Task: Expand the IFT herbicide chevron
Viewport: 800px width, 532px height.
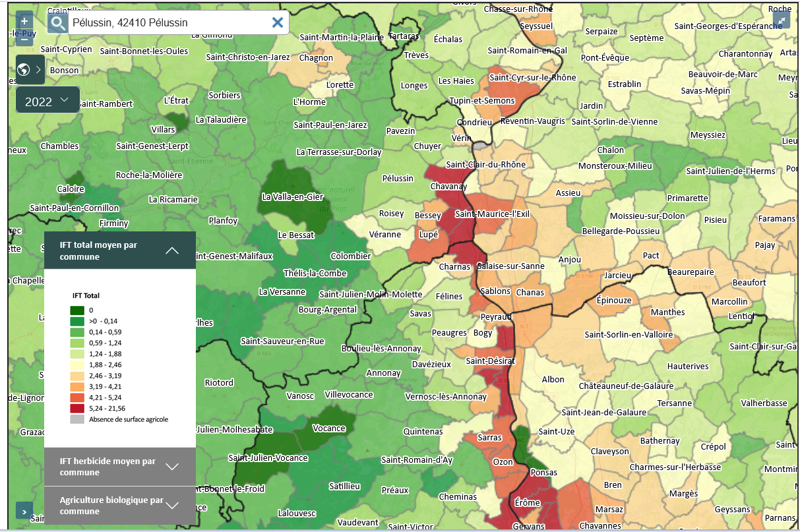Action: [x=172, y=467]
